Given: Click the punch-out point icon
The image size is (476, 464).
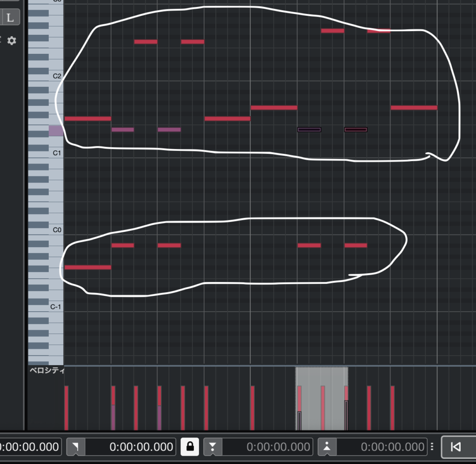Looking at the screenshot, I should point(327,447).
